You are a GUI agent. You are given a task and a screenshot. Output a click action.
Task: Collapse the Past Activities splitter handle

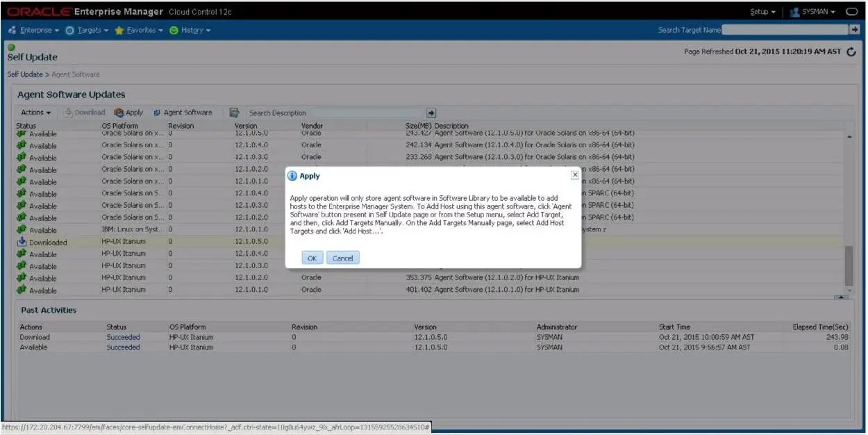pos(842,297)
